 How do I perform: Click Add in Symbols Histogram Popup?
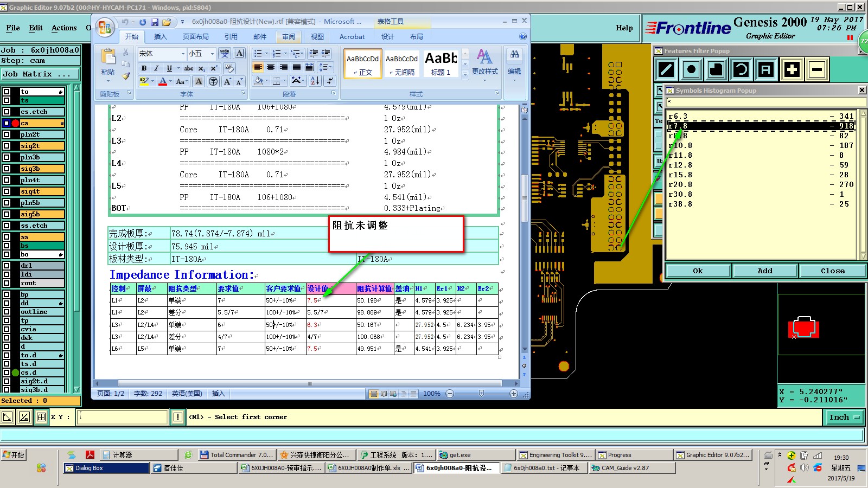pos(765,271)
